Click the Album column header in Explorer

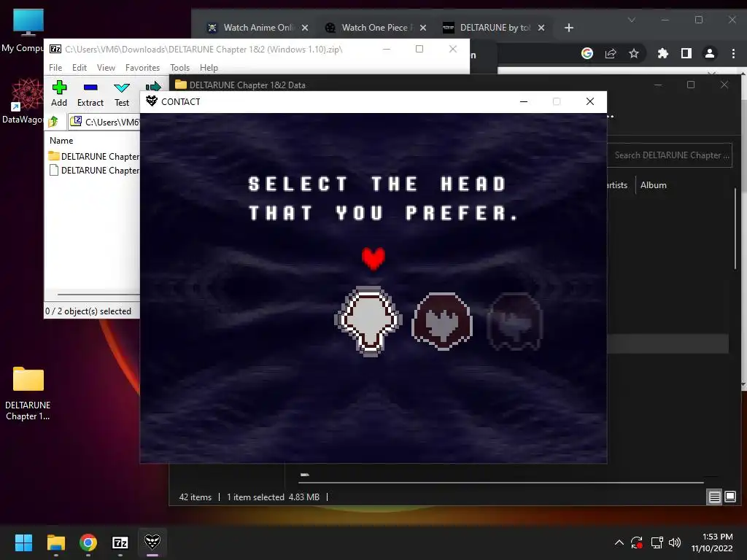coord(653,184)
